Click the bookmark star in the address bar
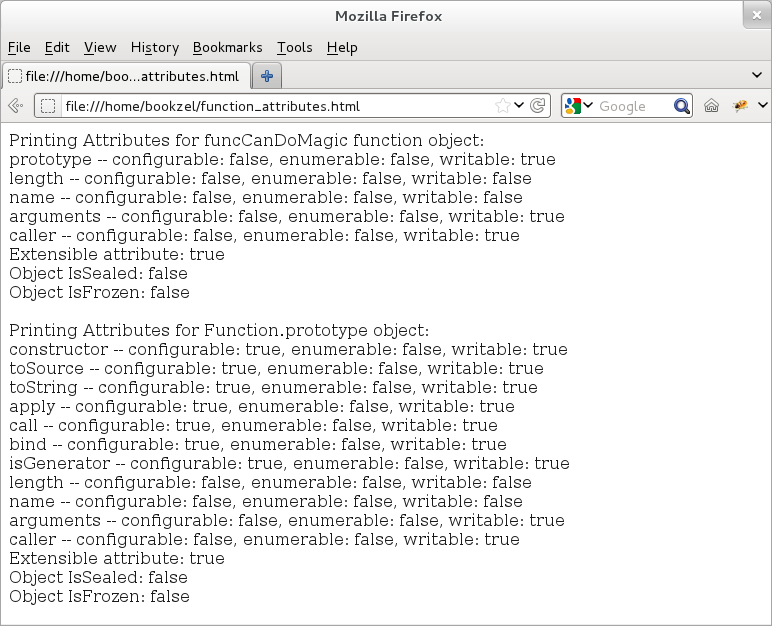Image resolution: width=772 pixels, height=626 pixels. tap(502, 106)
